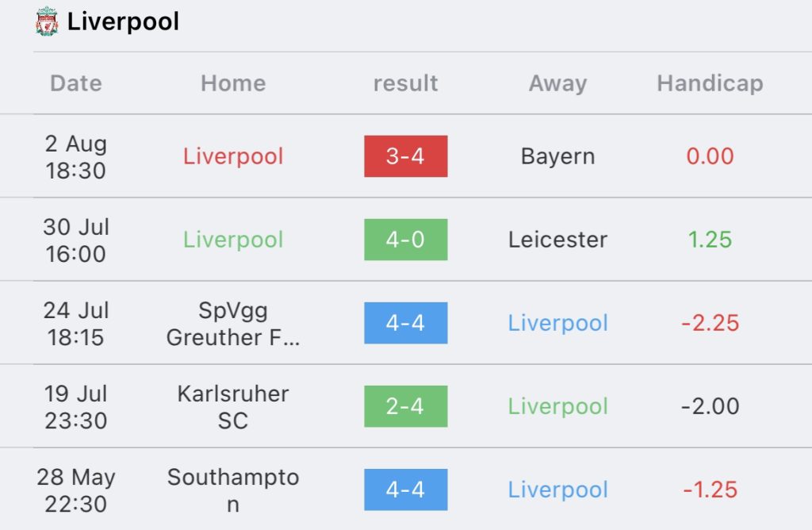Image resolution: width=812 pixels, height=530 pixels.
Task: Click the Liverpool title heading
Action: click(x=123, y=21)
